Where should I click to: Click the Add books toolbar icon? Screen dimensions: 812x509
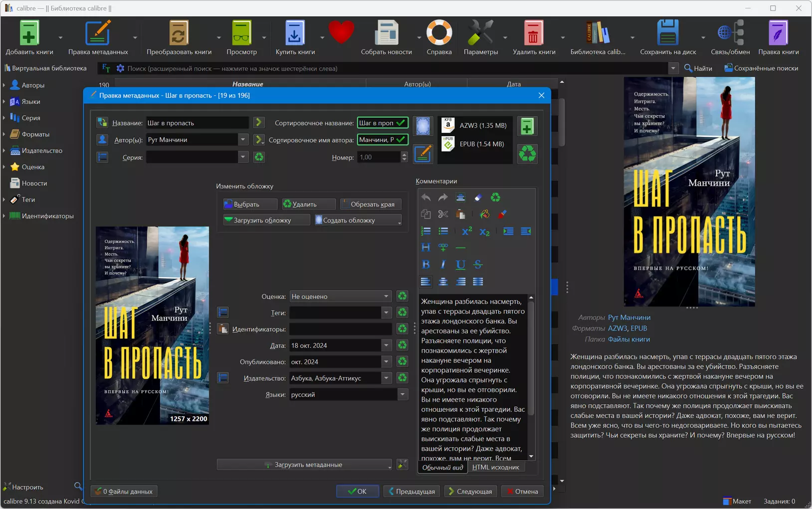pos(29,33)
